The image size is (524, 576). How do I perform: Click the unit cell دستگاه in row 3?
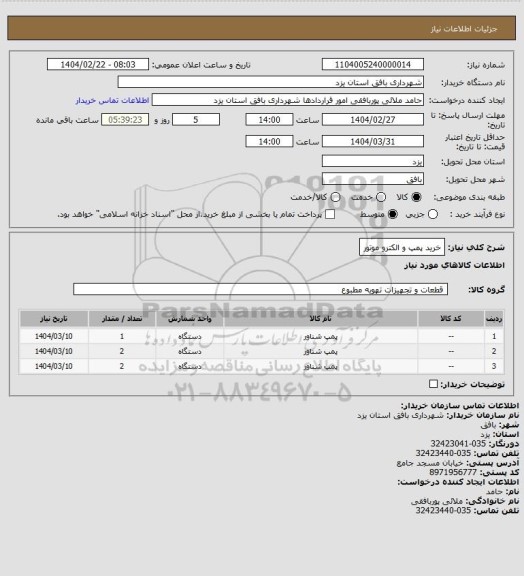tap(190, 366)
